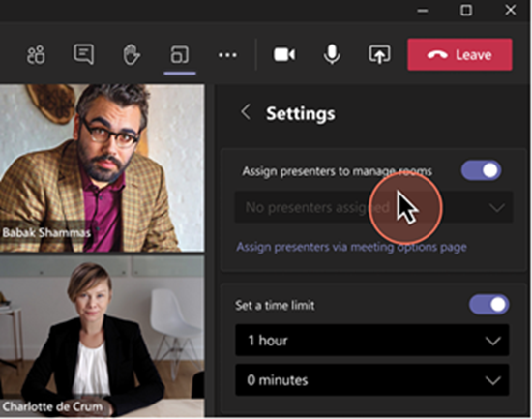Disable the Set a time limit switch
The width and height of the screenshot is (532, 419).
488,304
